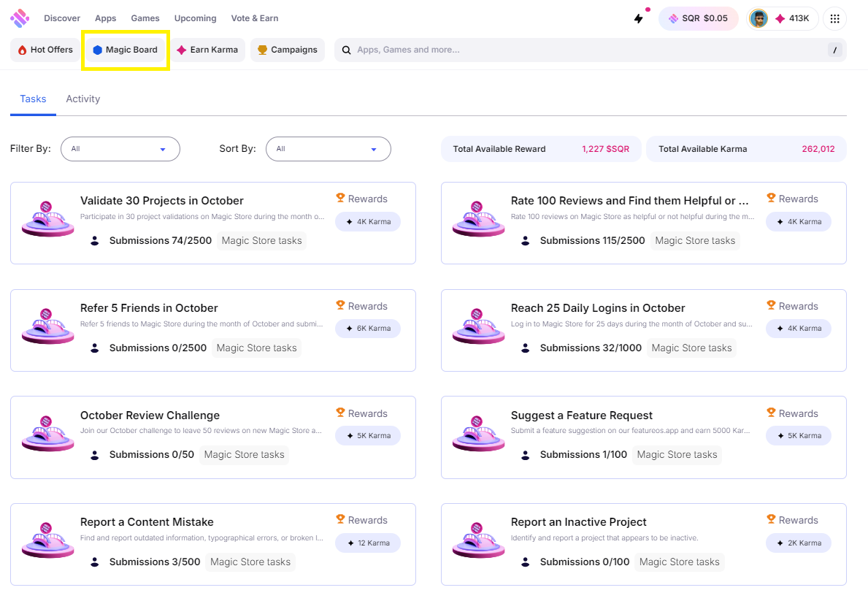The height and width of the screenshot is (601, 868).
Task: Switch to the Activity tab
Action: point(83,99)
